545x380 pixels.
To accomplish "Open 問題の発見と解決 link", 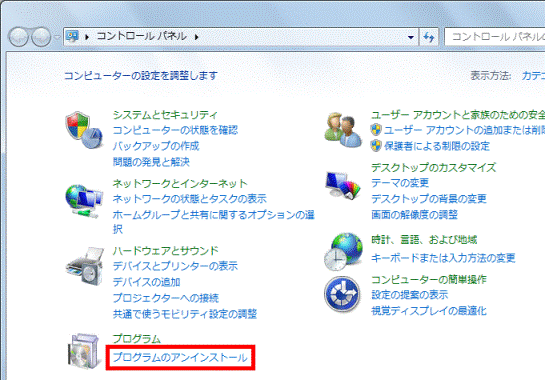I will [x=151, y=162].
